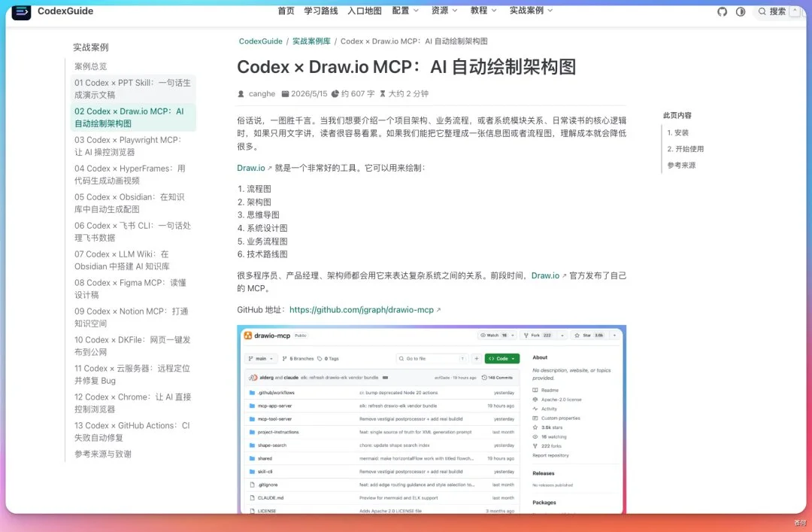Open sidebar item 03 Codex × Playwright MCP
812x532 pixels.
click(x=133, y=146)
